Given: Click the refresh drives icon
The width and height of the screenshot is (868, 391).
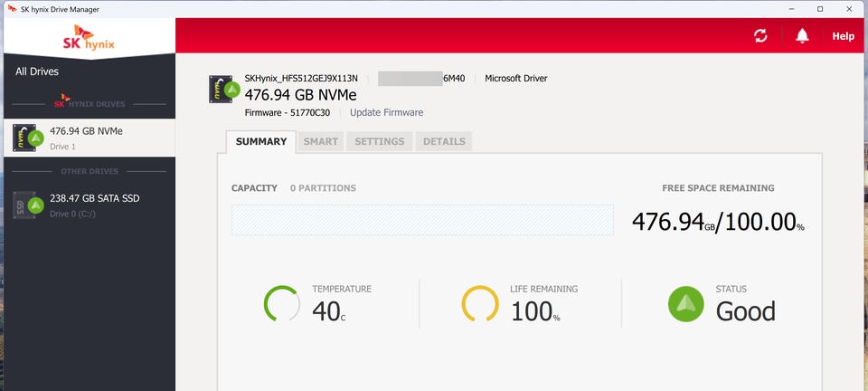Looking at the screenshot, I should coord(760,36).
